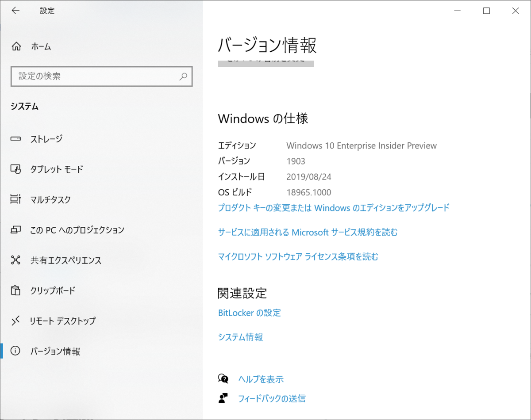Click the clipboard (クリップボード) icon
This screenshot has height=420, width=531.
click(x=16, y=290)
